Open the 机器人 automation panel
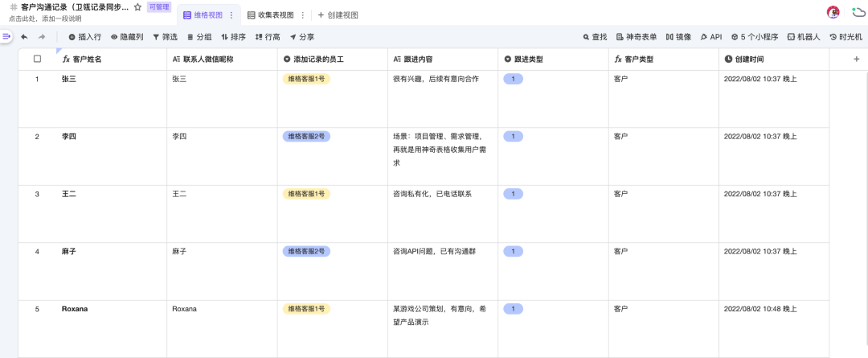Image resolution: width=868 pixels, height=358 pixels. [x=803, y=37]
